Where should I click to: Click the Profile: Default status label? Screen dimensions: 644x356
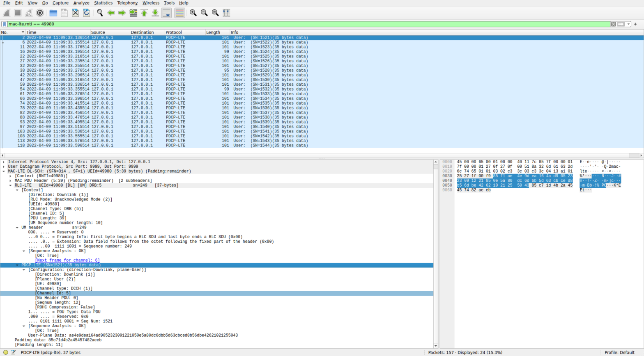click(619, 353)
